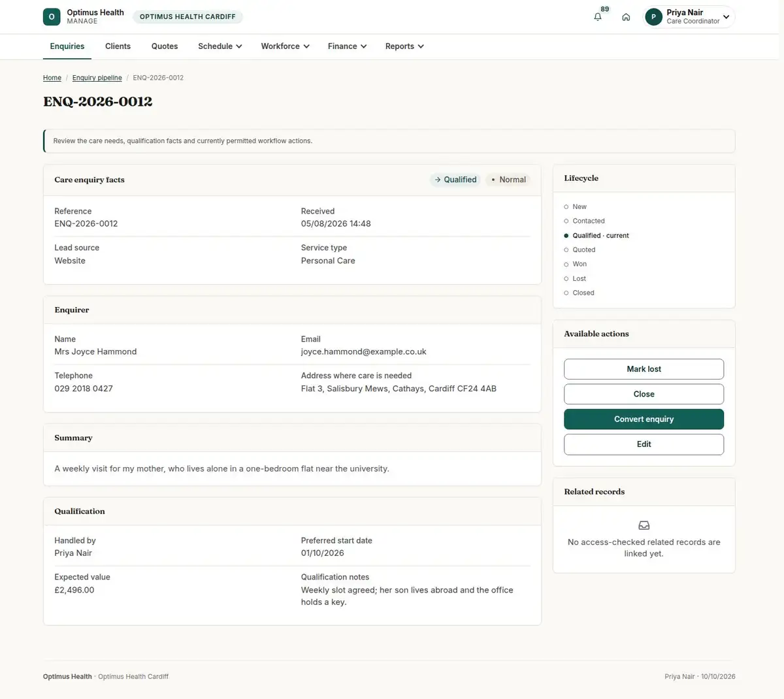
Task: Click the Website lead source value
Action: point(70,261)
